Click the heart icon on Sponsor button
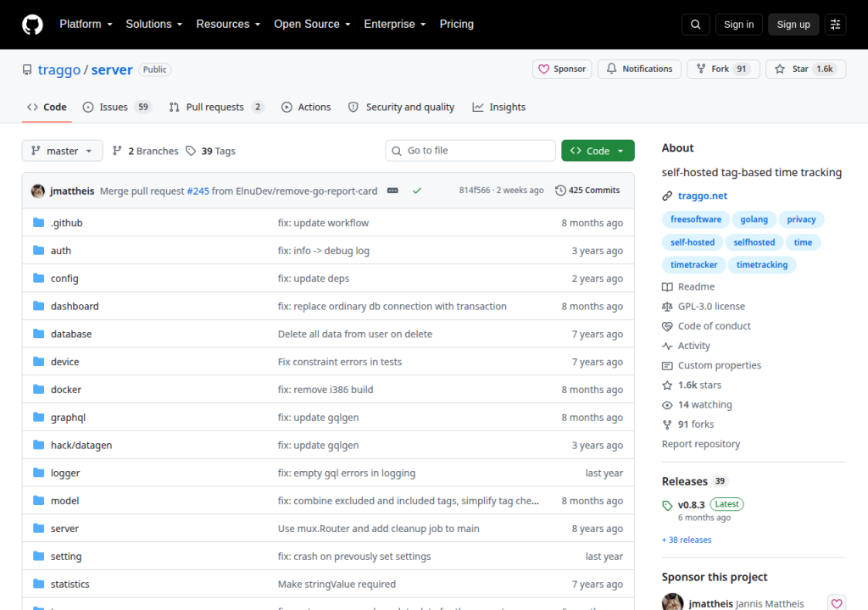 pos(543,69)
